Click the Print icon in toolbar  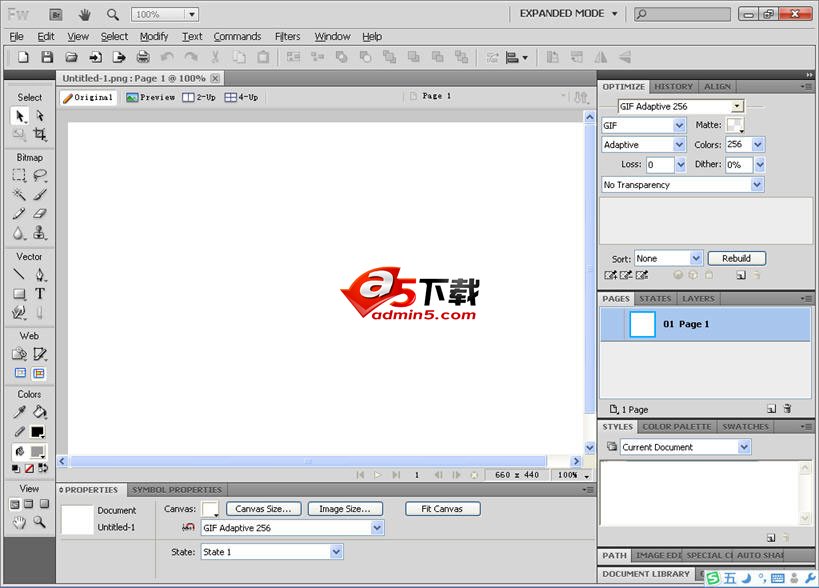click(x=143, y=57)
